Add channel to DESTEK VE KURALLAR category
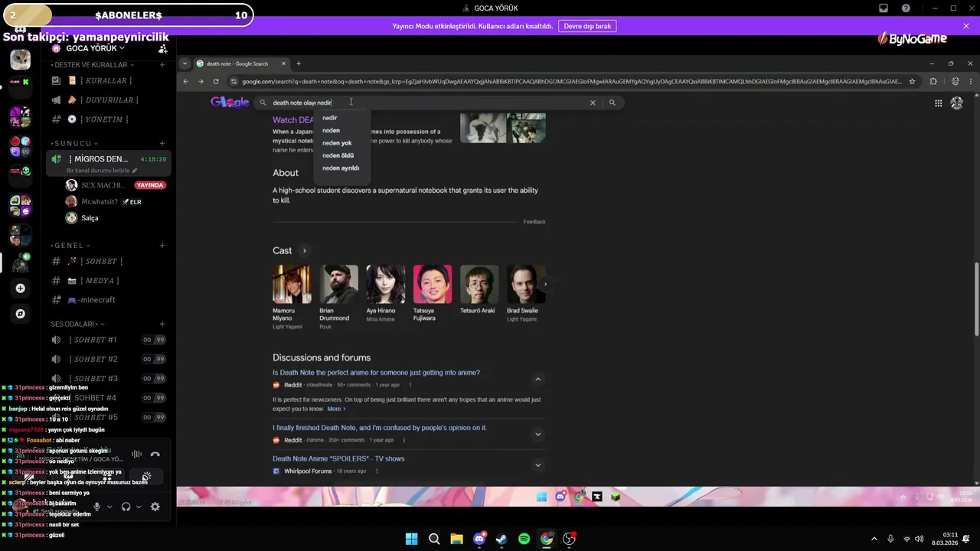This screenshot has height=551, width=980. click(162, 65)
